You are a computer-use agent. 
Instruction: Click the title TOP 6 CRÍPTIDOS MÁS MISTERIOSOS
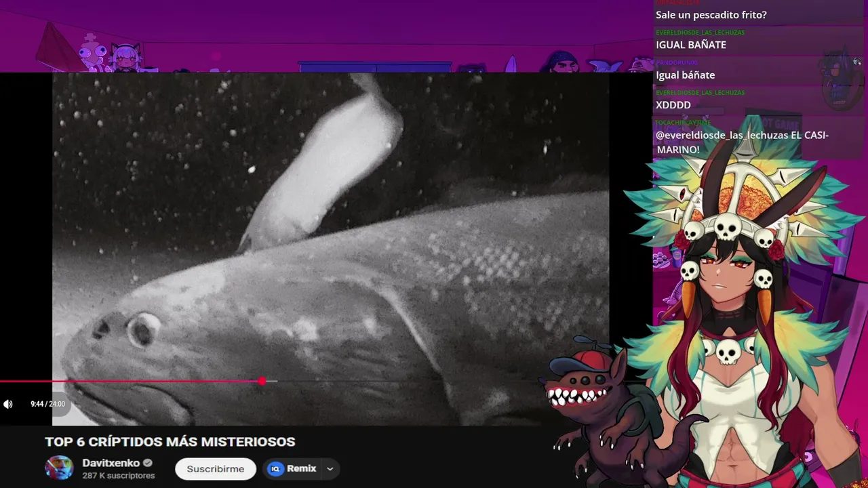click(170, 442)
